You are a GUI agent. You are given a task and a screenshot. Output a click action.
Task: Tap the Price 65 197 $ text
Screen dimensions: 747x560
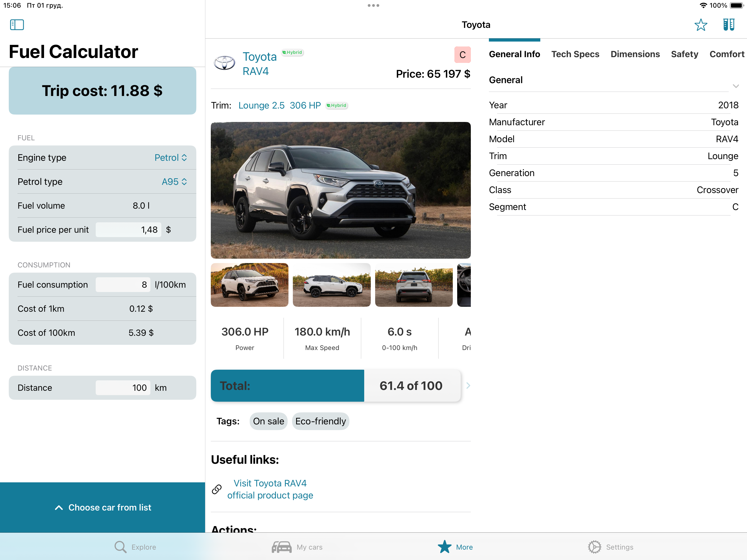(x=433, y=74)
